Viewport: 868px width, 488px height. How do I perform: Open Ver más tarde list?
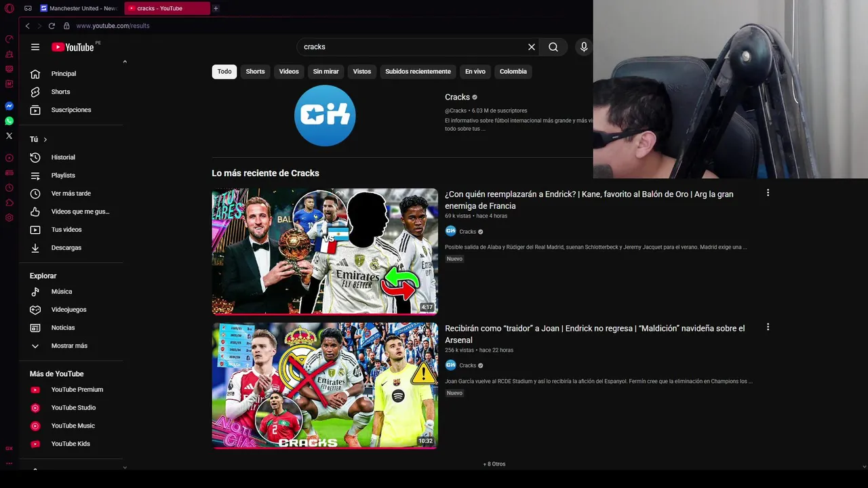(72, 193)
